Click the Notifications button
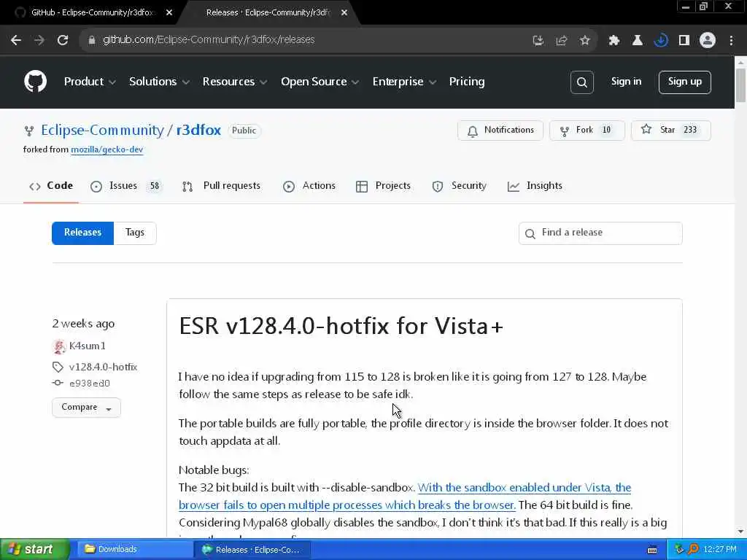 tap(500, 131)
